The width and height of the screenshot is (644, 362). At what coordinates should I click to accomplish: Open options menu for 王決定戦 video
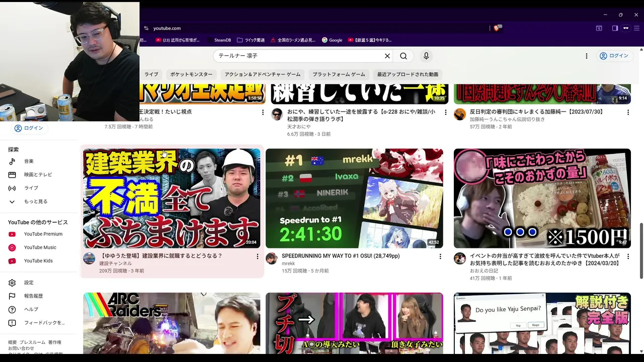click(x=263, y=112)
